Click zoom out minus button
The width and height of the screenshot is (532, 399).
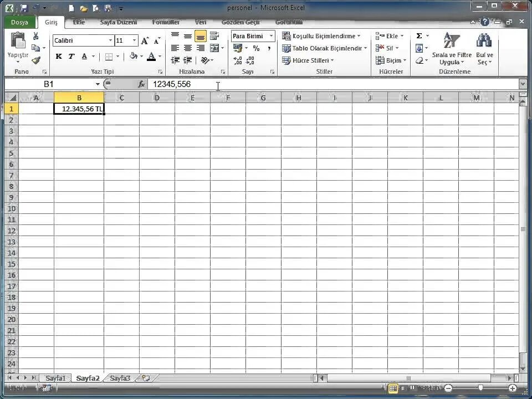(x=448, y=388)
